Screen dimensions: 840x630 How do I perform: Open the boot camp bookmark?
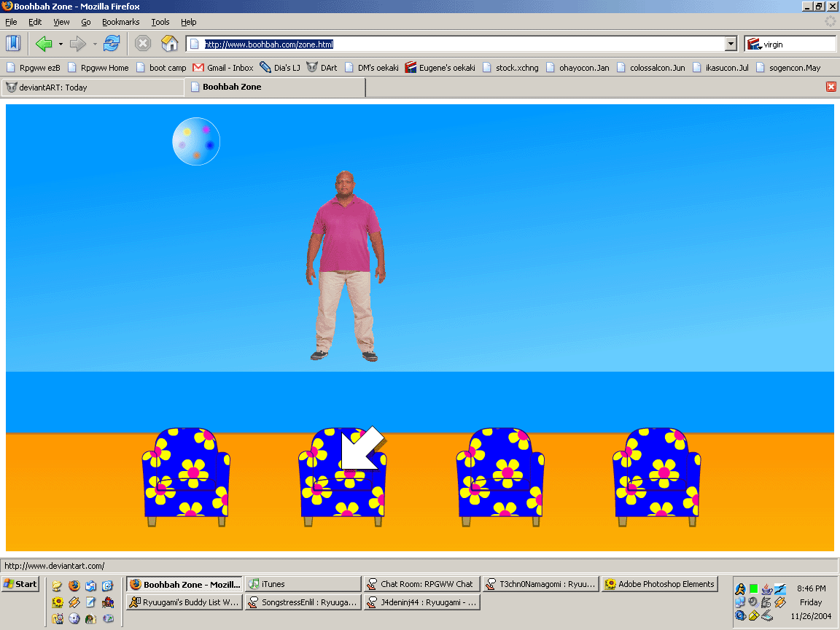[x=161, y=68]
